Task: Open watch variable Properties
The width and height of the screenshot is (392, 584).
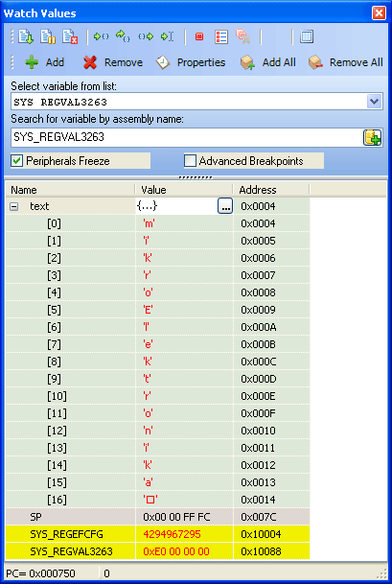Action: (x=190, y=62)
